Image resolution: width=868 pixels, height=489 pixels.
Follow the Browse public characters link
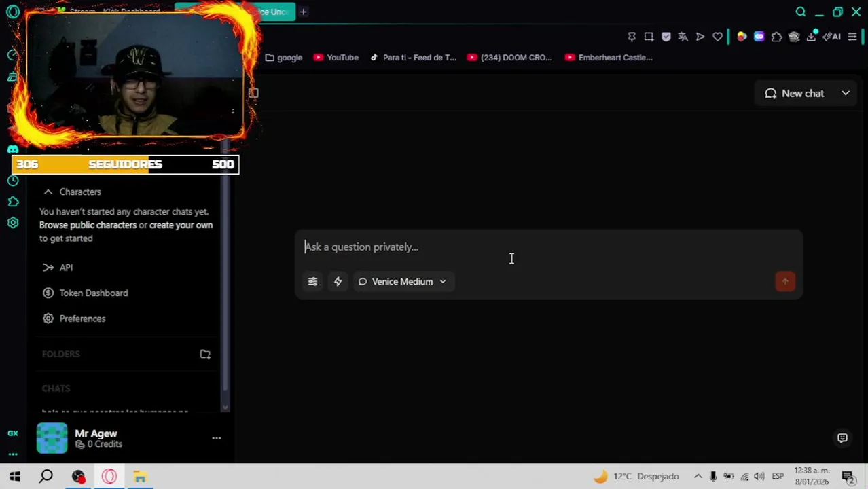pyautogui.click(x=88, y=225)
